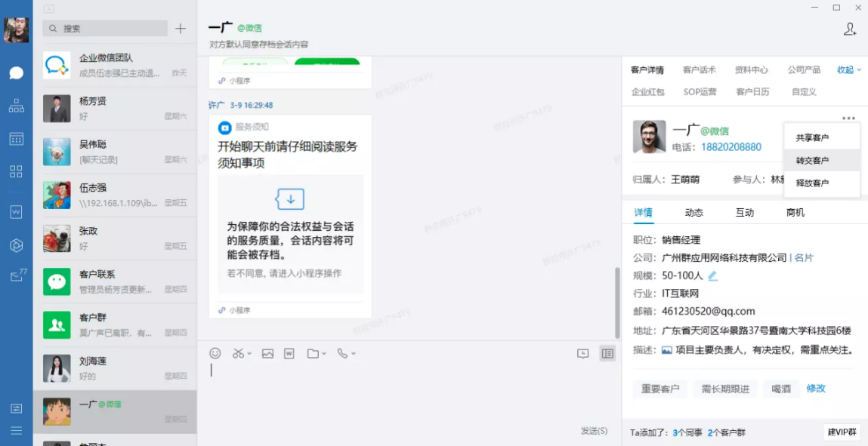
Task: Open the chat with 张政
Action: (x=115, y=238)
